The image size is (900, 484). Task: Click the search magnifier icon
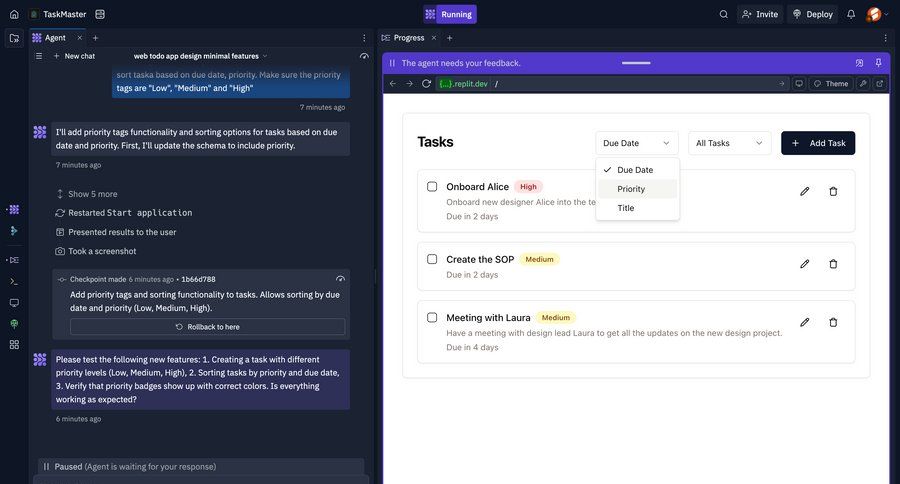pyautogui.click(x=723, y=14)
